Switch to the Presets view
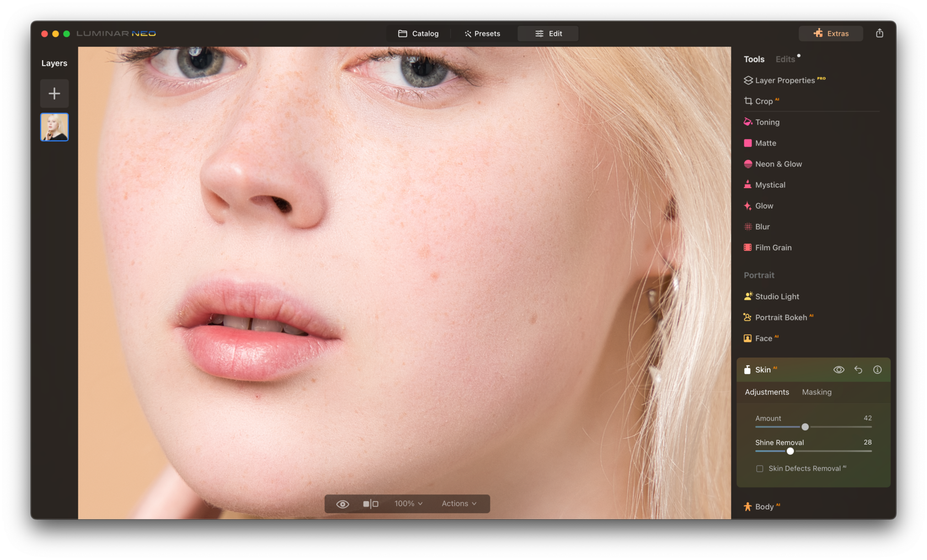This screenshot has width=927, height=560. click(x=482, y=33)
